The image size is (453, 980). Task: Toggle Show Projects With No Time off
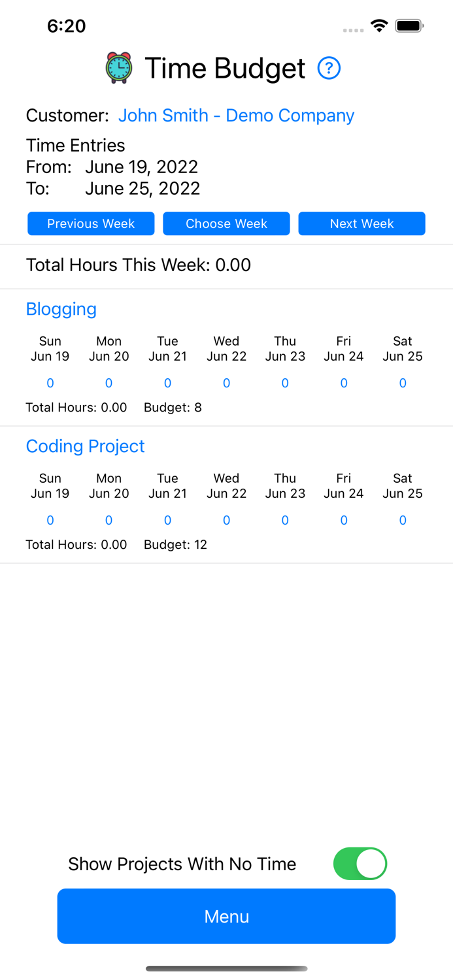[x=360, y=863]
